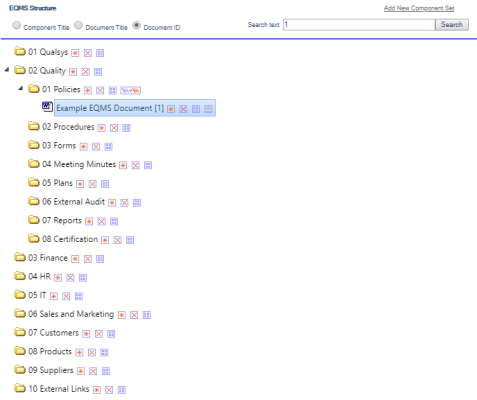Viewport: 477px width, 400px height.
Task: Click the add icon beside 07 Customers
Action: click(86, 334)
